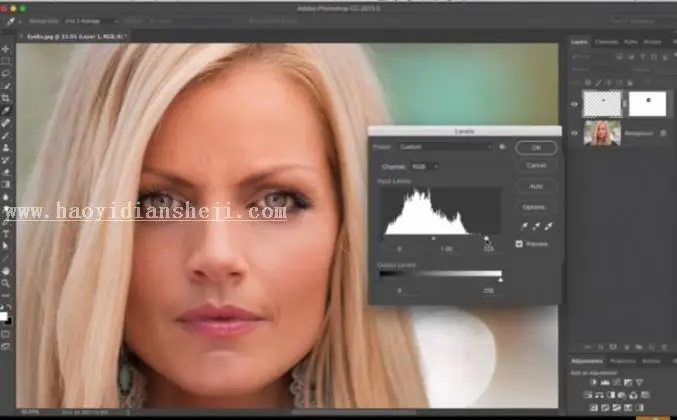Select the Type tool
The height and width of the screenshot is (420, 677).
point(6,234)
